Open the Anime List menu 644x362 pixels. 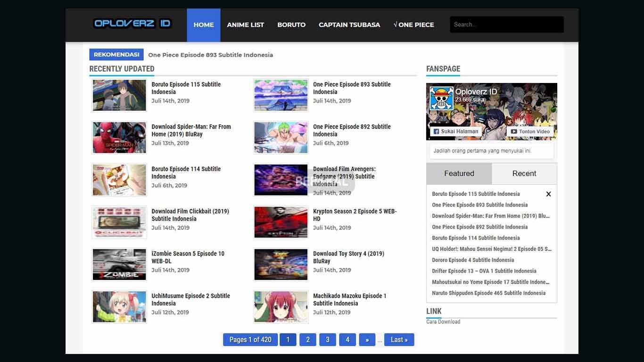point(246,25)
